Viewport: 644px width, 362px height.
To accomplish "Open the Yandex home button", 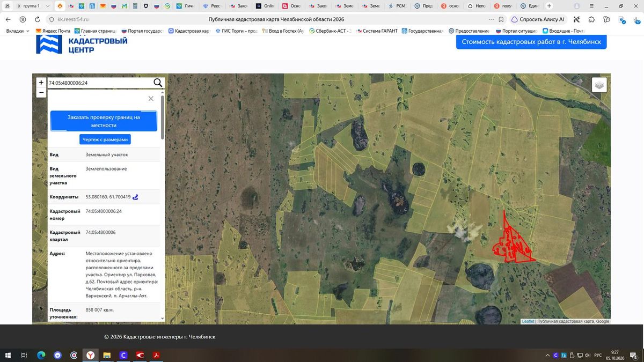I will click(x=23, y=19).
